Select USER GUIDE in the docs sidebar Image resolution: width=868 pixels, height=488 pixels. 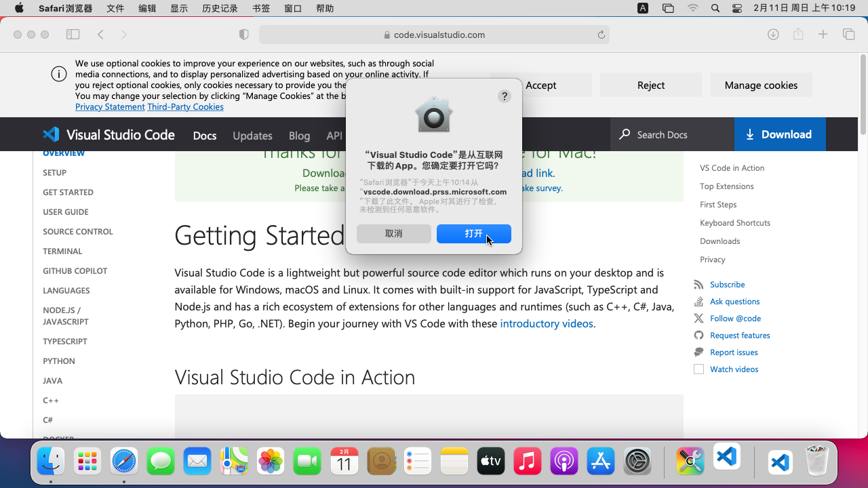pyautogui.click(x=66, y=212)
